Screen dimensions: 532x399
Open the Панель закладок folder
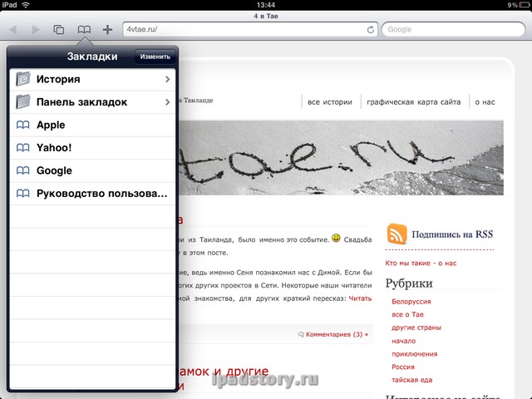click(92, 102)
